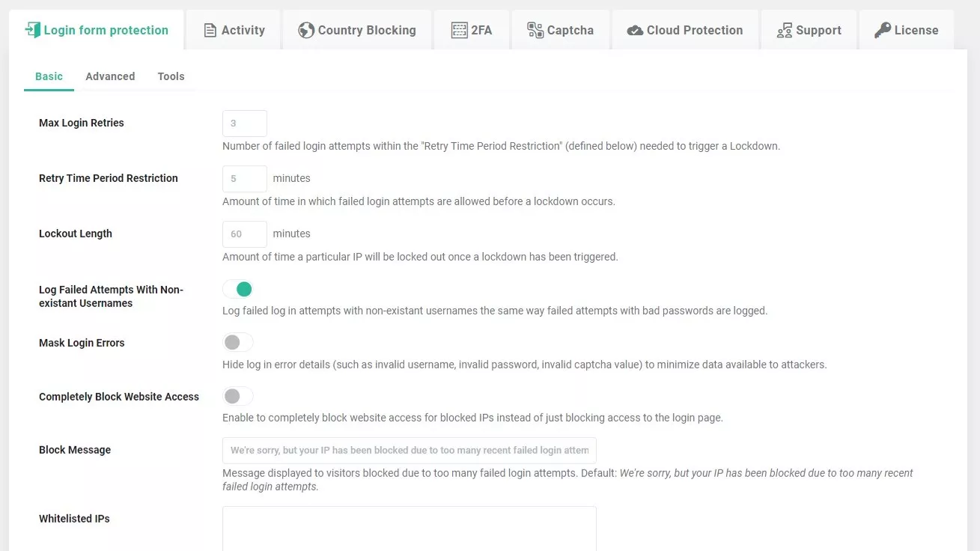980x551 pixels.
Task: Focus the Retry Time Period Restriction field
Action: (245, 179)
